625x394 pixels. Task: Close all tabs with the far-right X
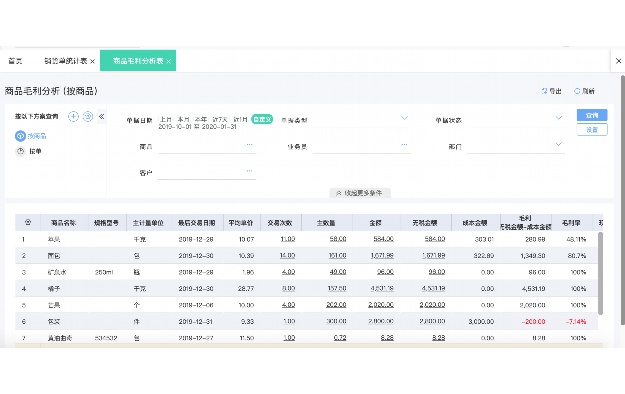point(618,61)
